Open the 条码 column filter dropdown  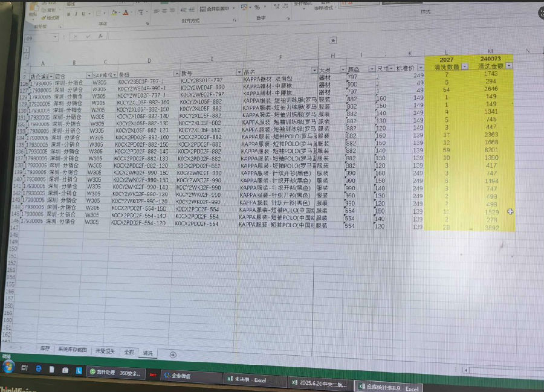(176, 74)
